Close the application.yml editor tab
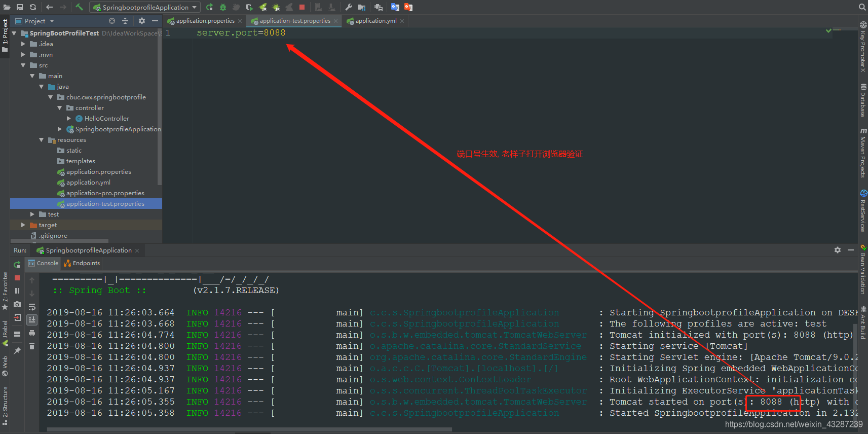Image resolution: width=868 pixels, height=434 pixels. (402, 21)
